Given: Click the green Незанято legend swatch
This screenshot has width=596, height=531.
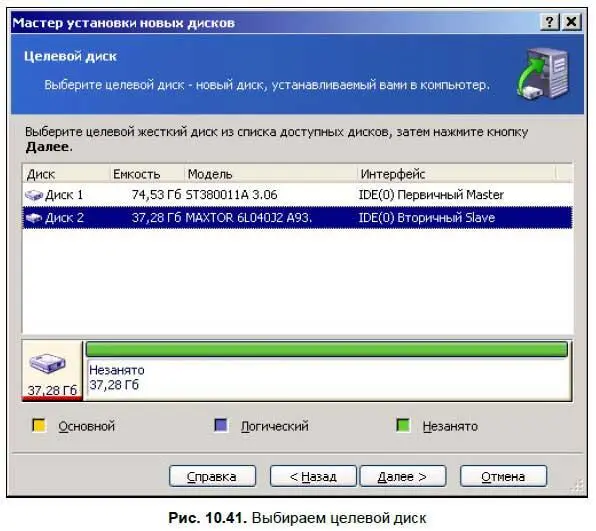Looking at the screenshot, I should click(x=403, y=425).
